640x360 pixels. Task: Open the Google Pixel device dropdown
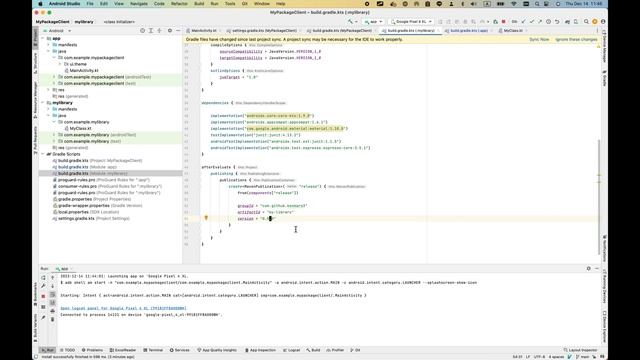[x=411, y=22]
